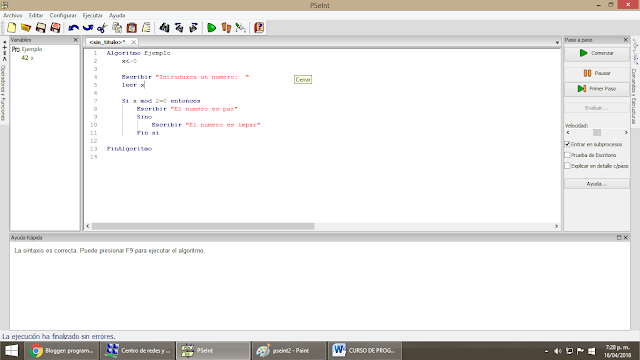Screen dimensions: 640x360
Task: Click the editor scroll left arrow
Action: coord(88,226)
